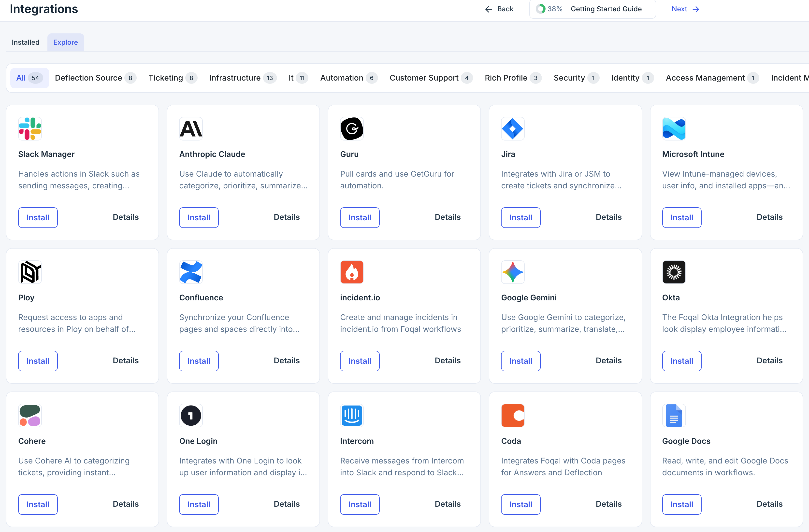809x532 pixels.
Task: Filter by Access Management category
Action: pyautogui.click(x=712, y=78)
